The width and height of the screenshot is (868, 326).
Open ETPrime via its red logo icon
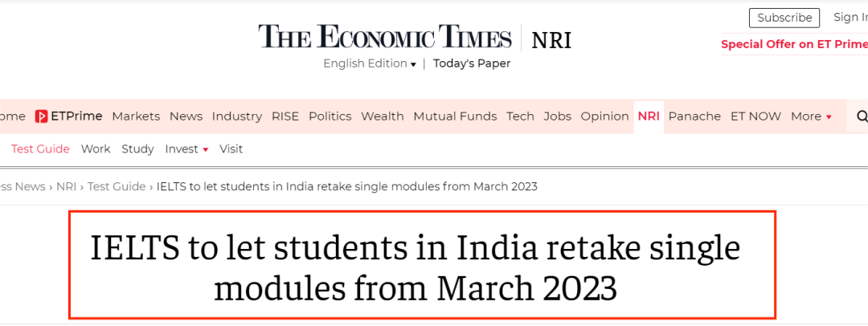41,116
